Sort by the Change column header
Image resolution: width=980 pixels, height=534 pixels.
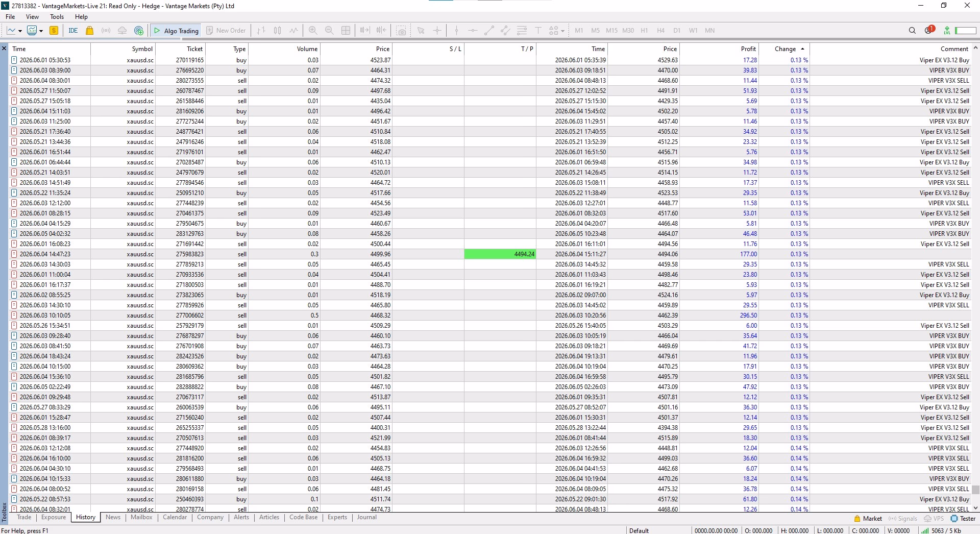click(x=784, y=49)
